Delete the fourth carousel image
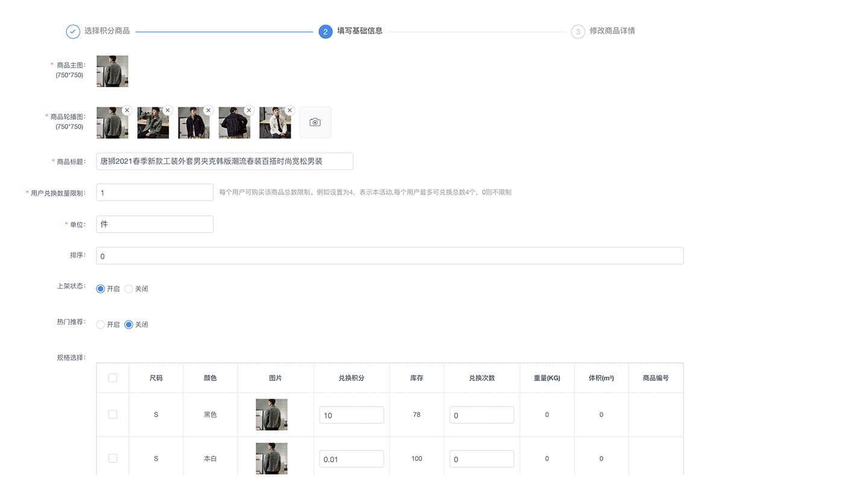This screenshot has width=868, height=498. click(x=249, y=110)
